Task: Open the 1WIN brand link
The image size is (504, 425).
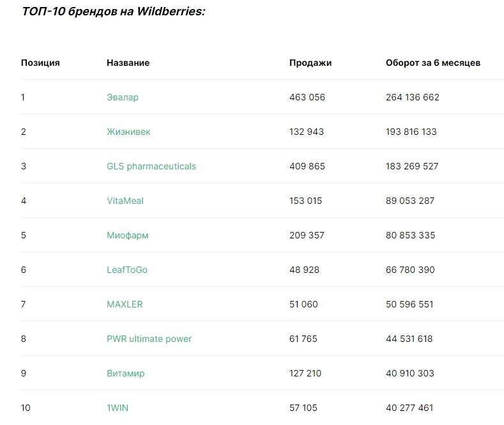Action: point(118,408)
